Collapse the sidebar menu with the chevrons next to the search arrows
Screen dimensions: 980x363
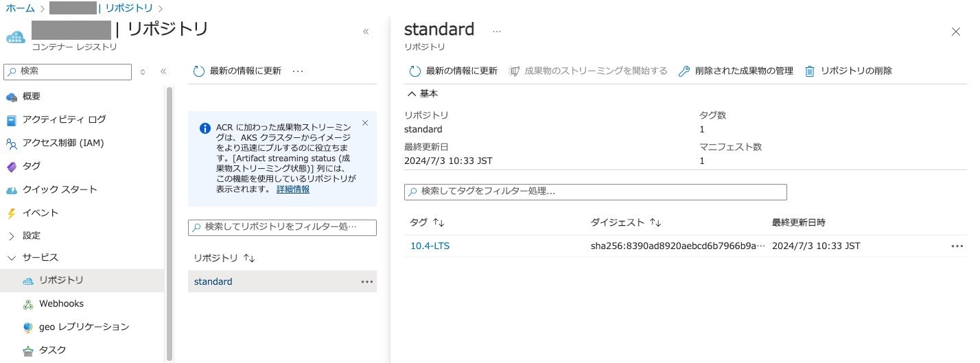(x=163, y=71)
